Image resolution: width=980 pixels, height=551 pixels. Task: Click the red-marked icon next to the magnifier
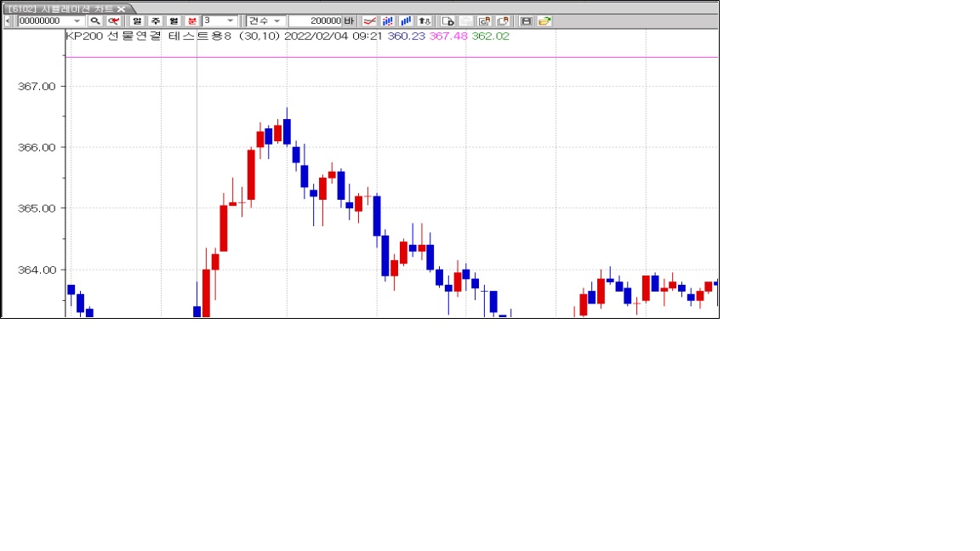(x=113, y=20)
